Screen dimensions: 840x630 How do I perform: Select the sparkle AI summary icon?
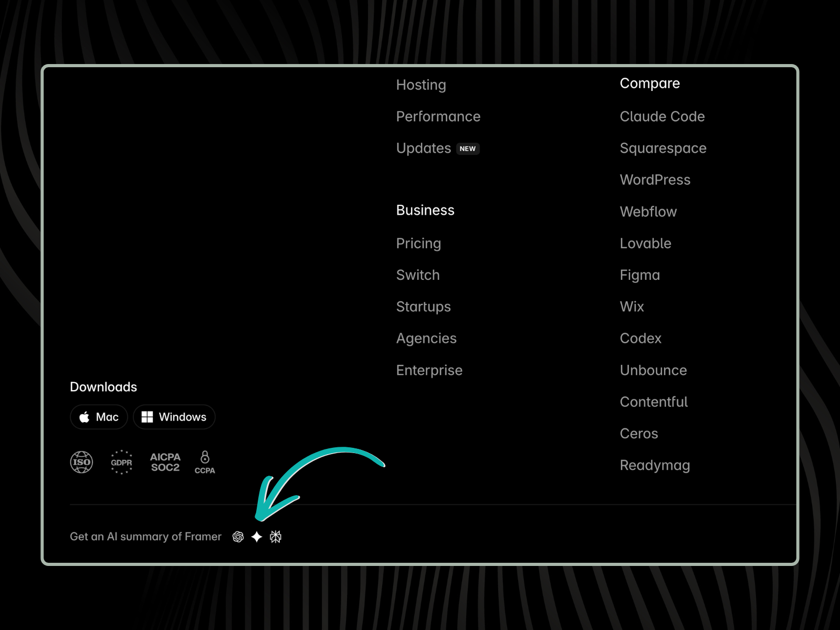[257, 537]
